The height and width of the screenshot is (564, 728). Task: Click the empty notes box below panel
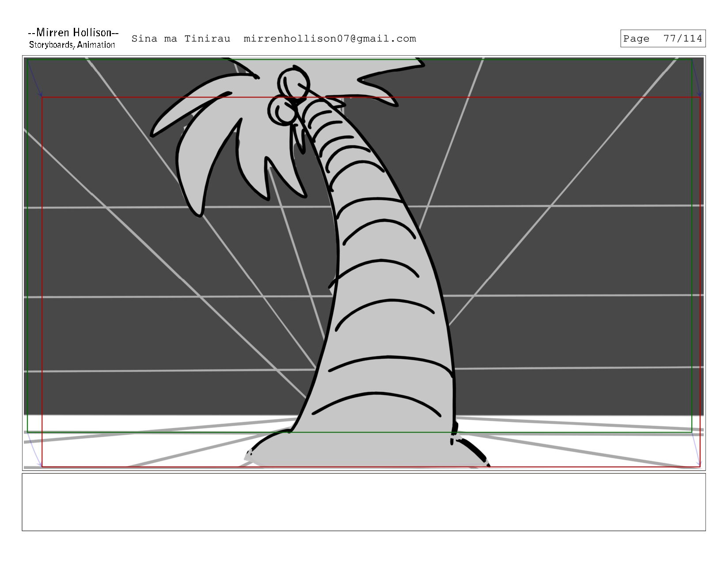coord(364,502)
